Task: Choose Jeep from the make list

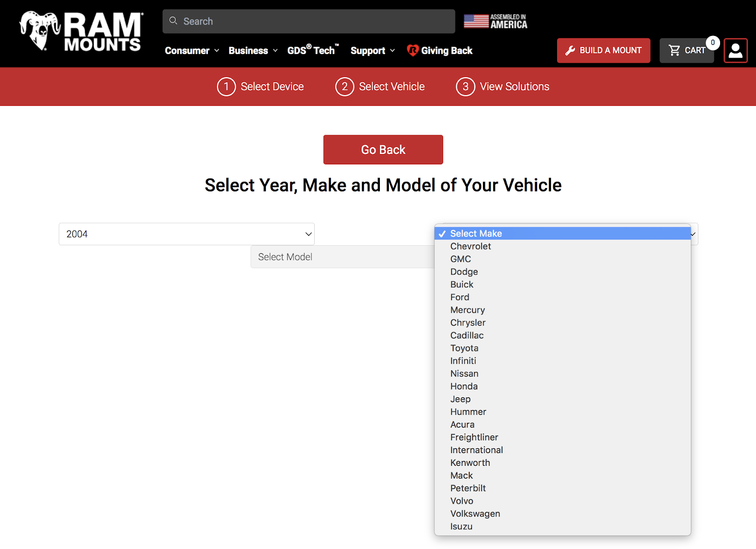Action: point(562,399)
